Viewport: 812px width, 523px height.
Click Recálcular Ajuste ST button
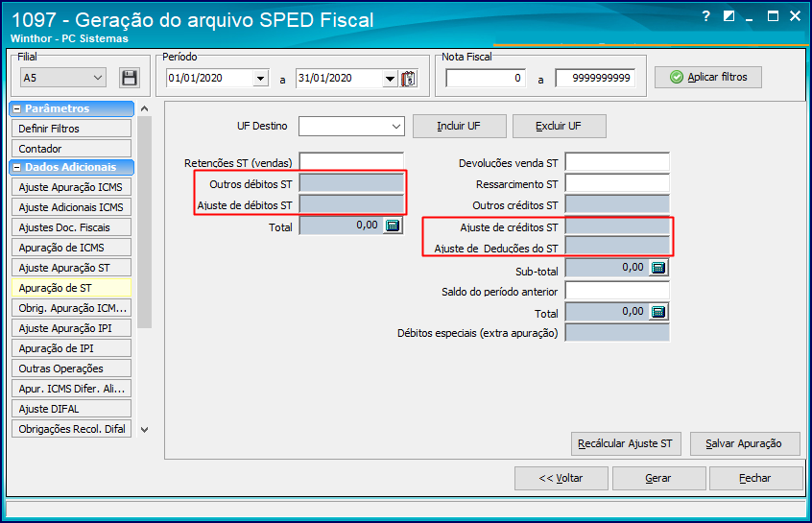pos(626,443)
